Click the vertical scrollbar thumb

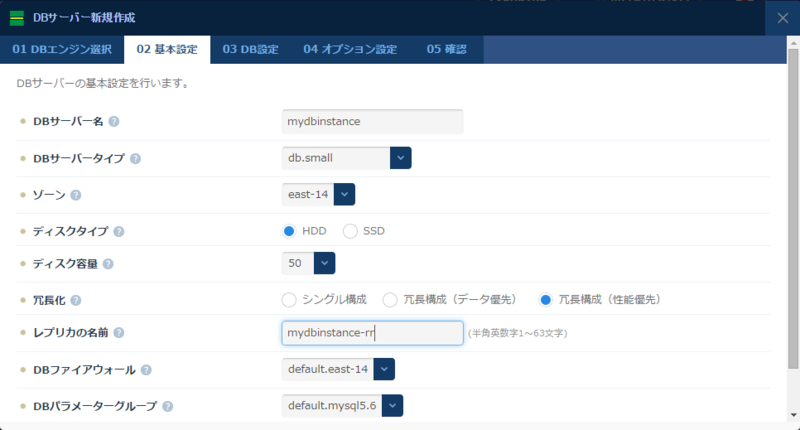[x=793, y=209]
